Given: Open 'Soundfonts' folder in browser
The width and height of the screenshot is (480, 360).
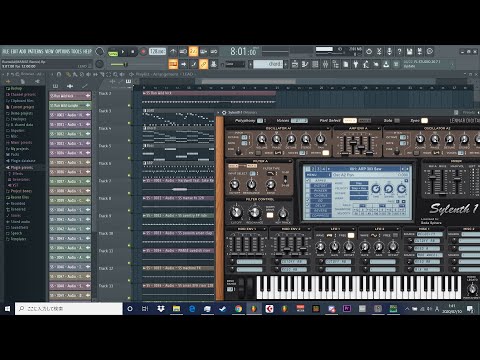Looking at the screenshot, I should (19, 227).
